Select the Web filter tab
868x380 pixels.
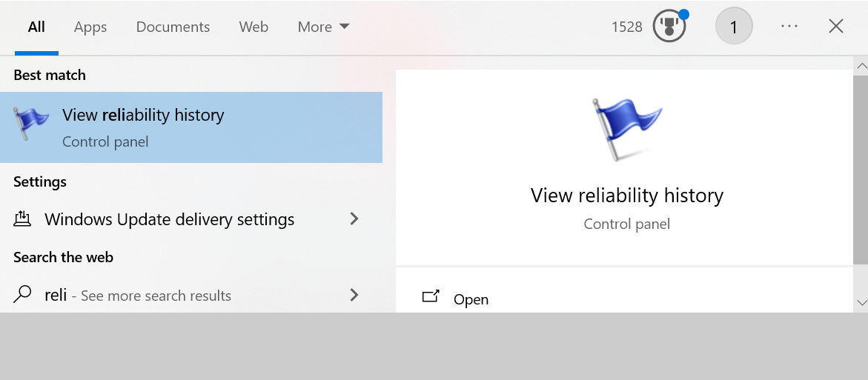[x=254, y=27]
